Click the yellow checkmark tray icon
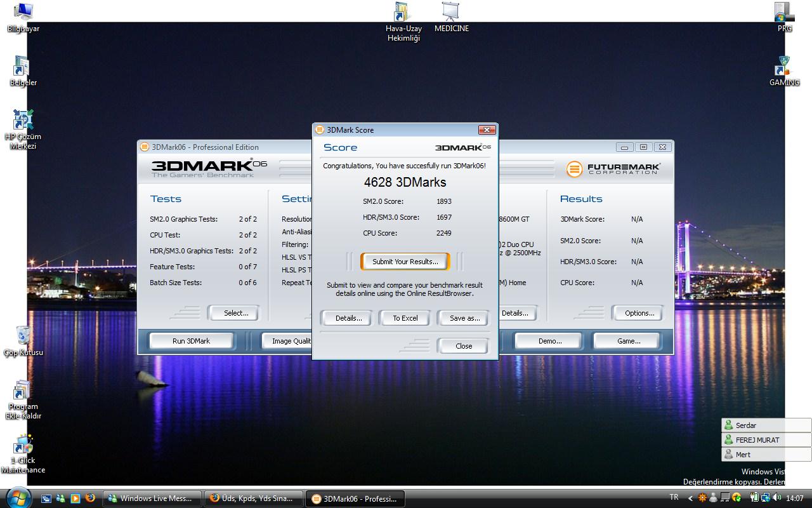The height and width of the screenshot is (508, 812). point(737,498)
